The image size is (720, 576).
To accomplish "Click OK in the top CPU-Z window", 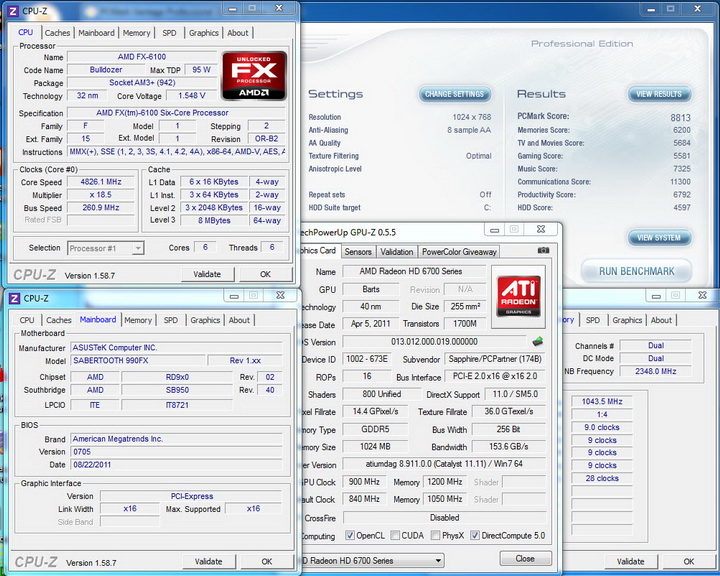I will (265, 274).
